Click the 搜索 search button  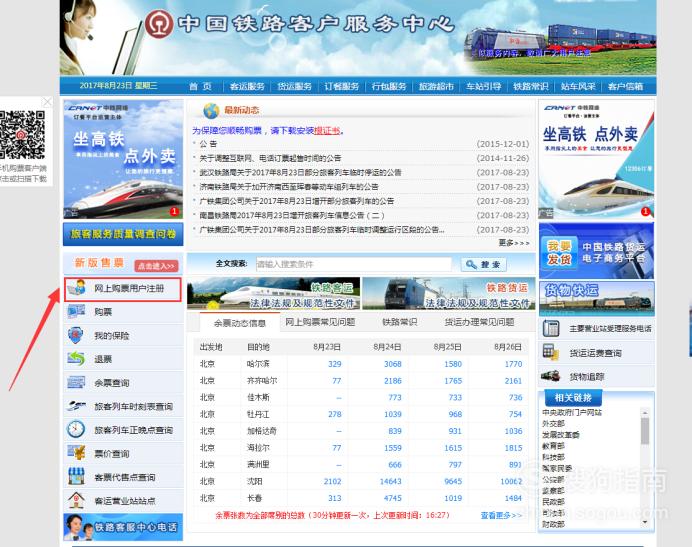point(484,264)
